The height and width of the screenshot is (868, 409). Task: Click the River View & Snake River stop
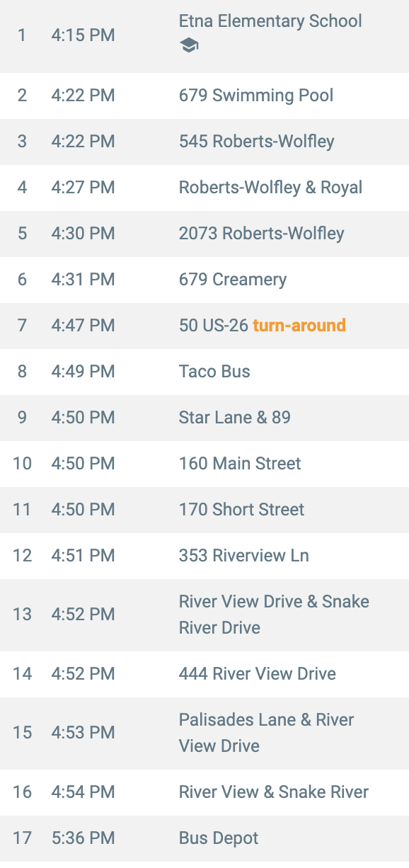[x=204, y=792]
